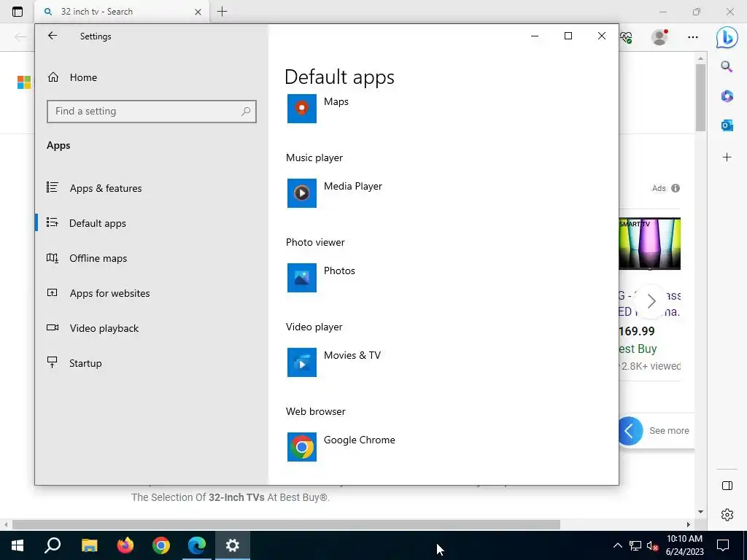
Task: Click the See more back chevron button
Action: click(x=630, y=431)
